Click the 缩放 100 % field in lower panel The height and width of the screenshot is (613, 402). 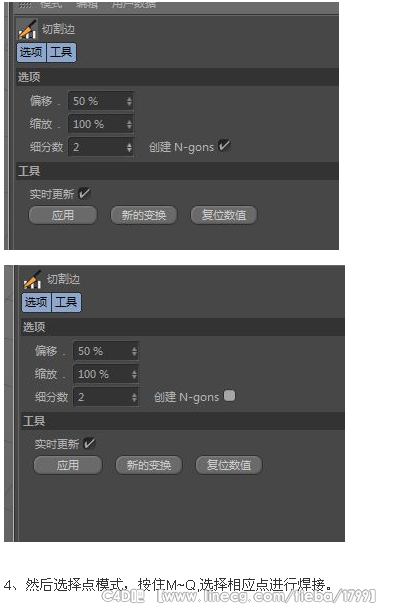pos(106,374)
